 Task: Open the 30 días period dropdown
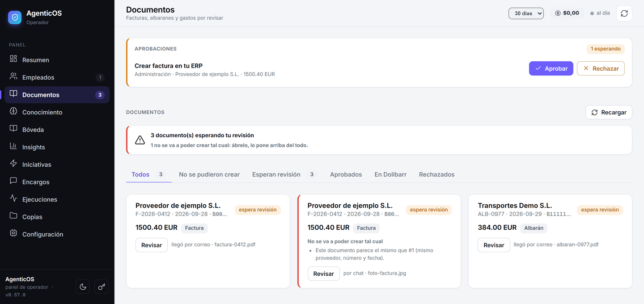(x=526, y=13)
